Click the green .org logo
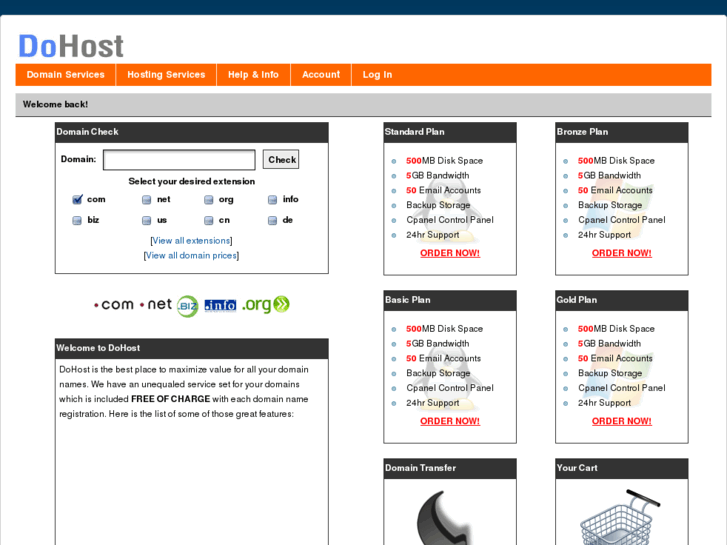The width and height of the screenshot is (727, 545). click(266, 305)
